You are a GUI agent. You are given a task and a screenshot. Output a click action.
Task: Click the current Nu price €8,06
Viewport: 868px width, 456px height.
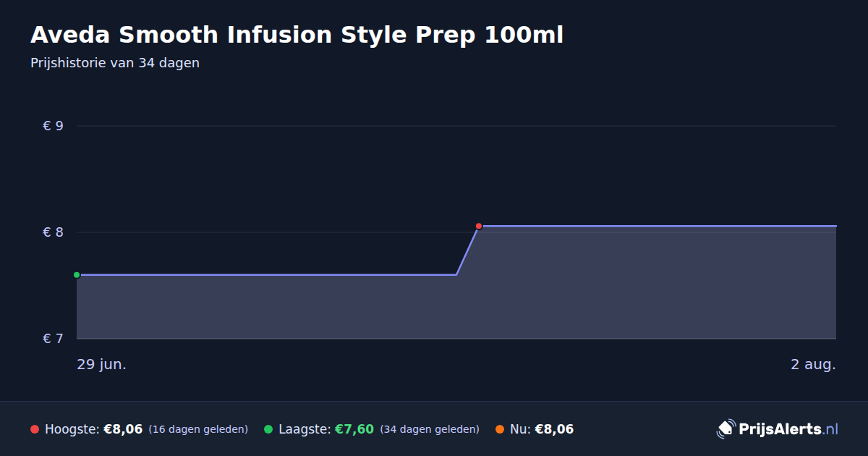click(554, 429)
